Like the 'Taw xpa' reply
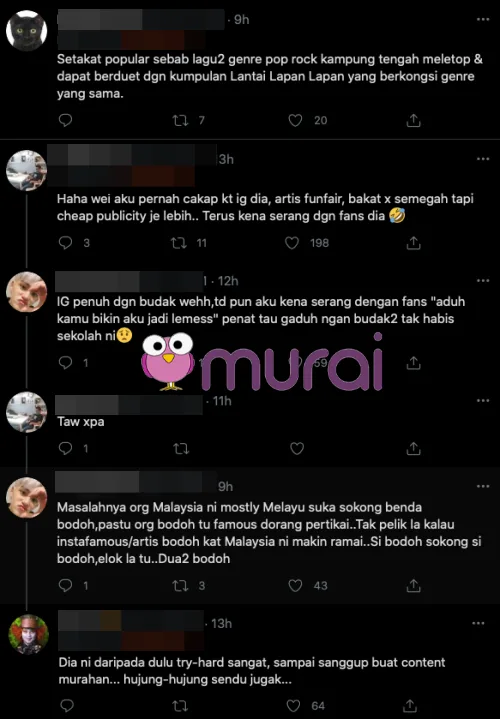The height and width of the screenshot is (719, 500). [297, 448]
